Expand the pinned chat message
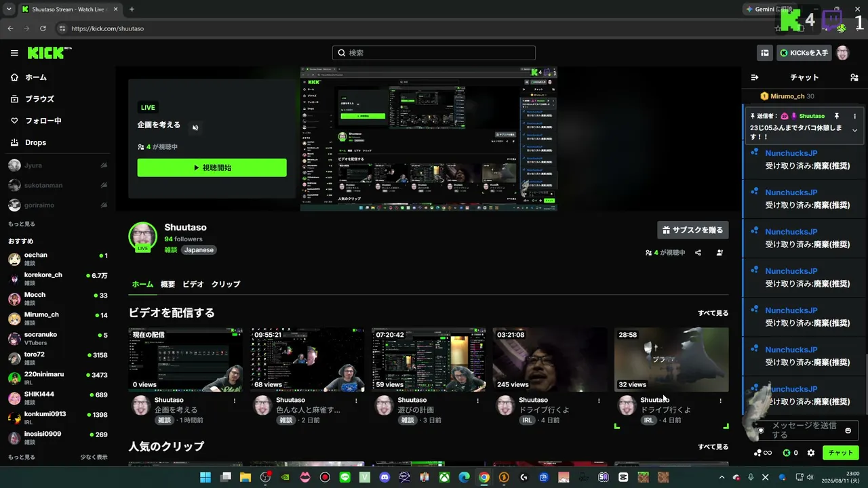The width and height of the screenshot is (868, 488). (854, 130)
